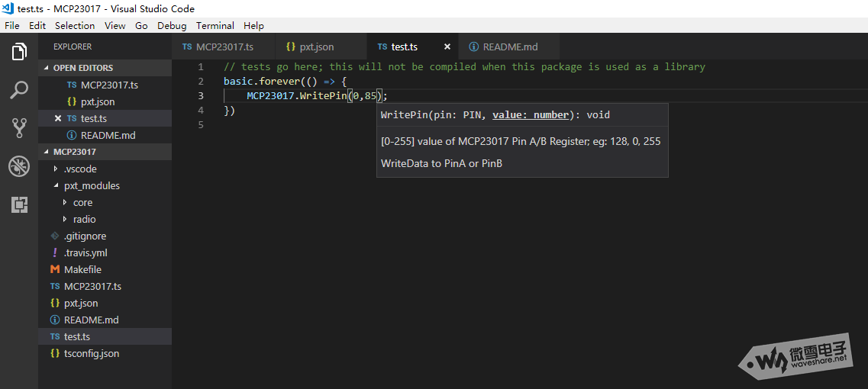
Task: Select test.ts in the project file tree
Action: click(x=105, y=336)
